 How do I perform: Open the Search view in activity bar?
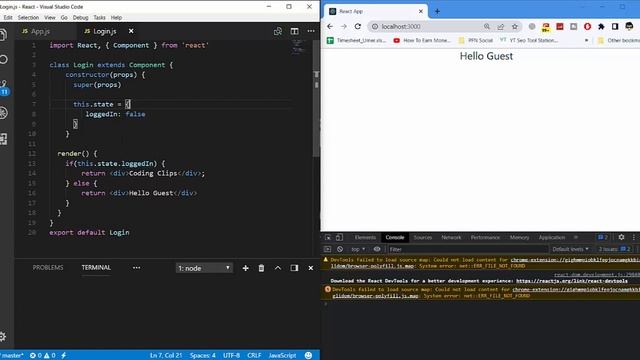click(x=4, y=60)
